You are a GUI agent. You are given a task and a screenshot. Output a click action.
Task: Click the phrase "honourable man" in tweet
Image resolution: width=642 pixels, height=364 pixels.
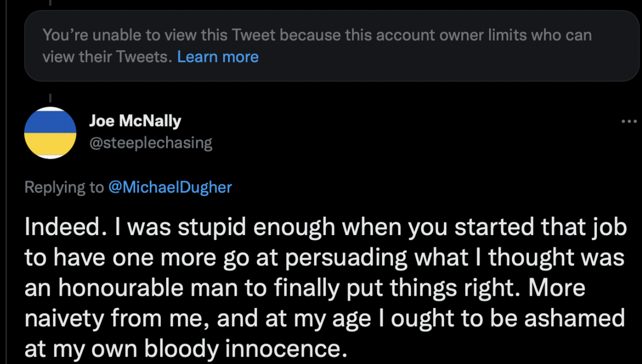click(x=146, y=288)
